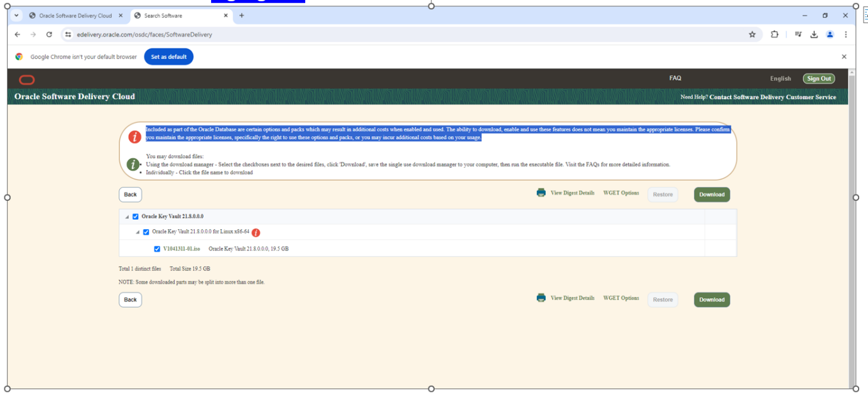Click the lower Back button
This screenshot has width=868, height=398.
[131, 299]
